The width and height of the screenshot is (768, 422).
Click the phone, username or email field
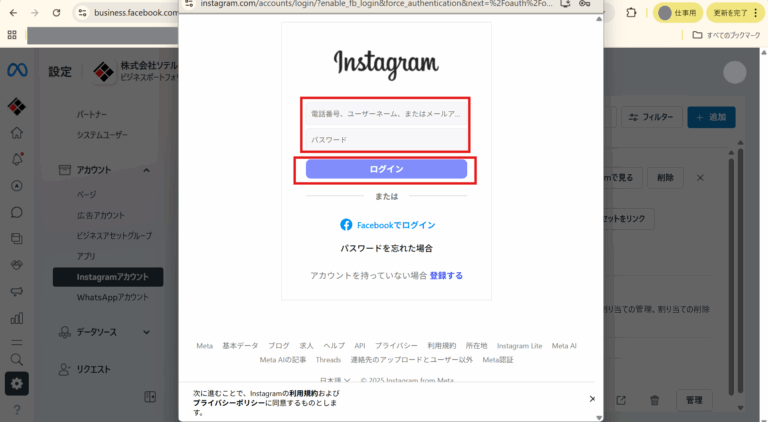[x=386, y=114]
